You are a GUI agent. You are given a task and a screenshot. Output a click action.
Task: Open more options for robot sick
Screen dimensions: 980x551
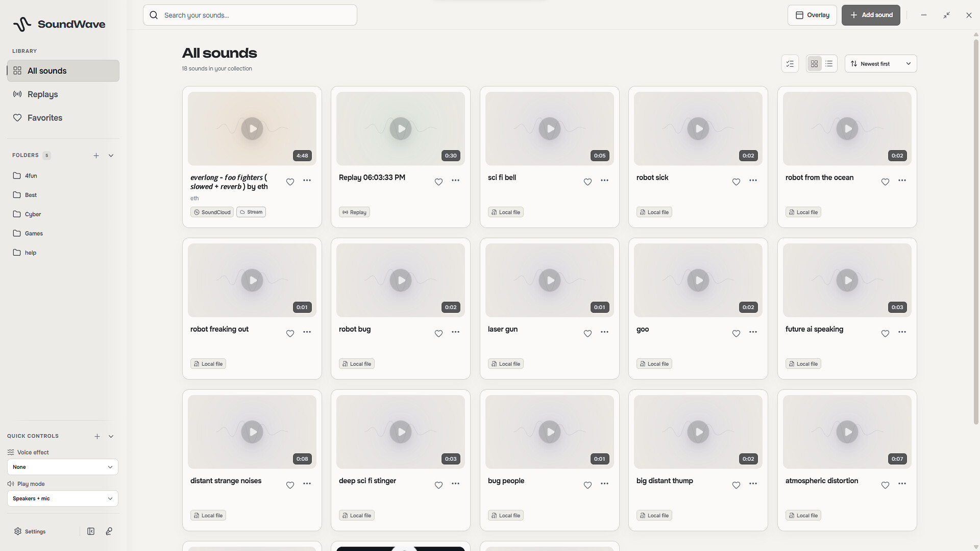point(753,181)
